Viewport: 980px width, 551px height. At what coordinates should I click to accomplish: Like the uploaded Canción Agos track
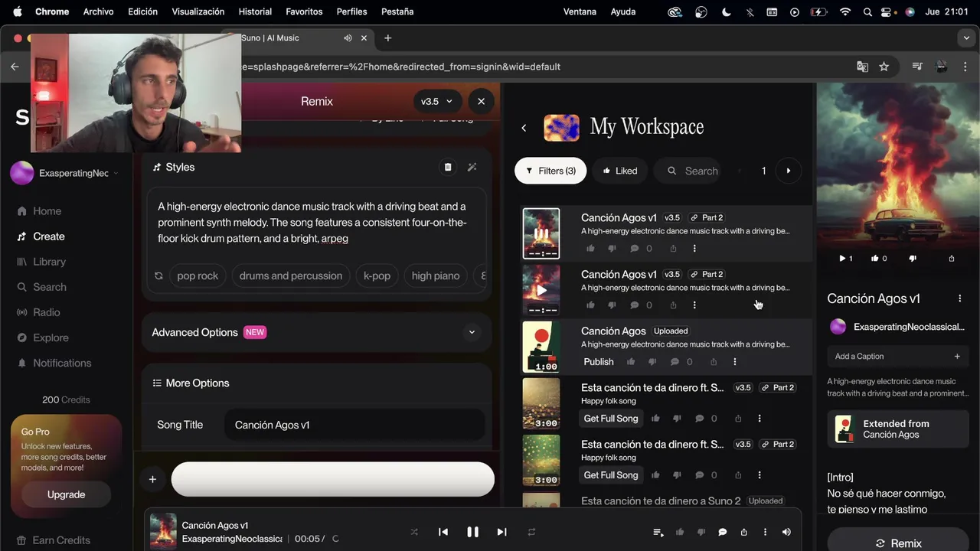631,362
